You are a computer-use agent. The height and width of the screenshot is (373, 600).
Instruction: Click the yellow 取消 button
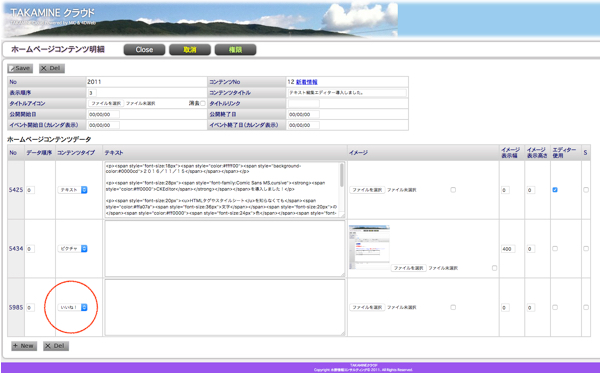click(x=190, y=50)
